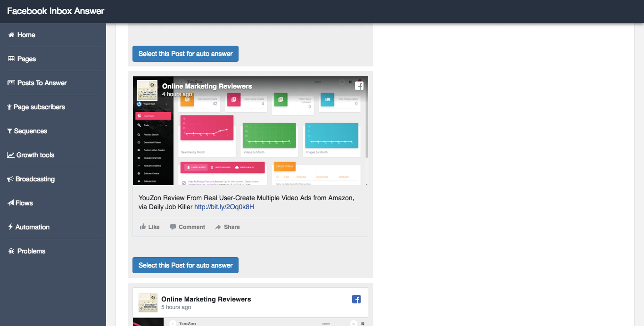Click the 'YouZon Review From Real User' post text
Image resolution: width=644 pixels, height=326 pixels.
pyautogui.click(x=247, y=203)
